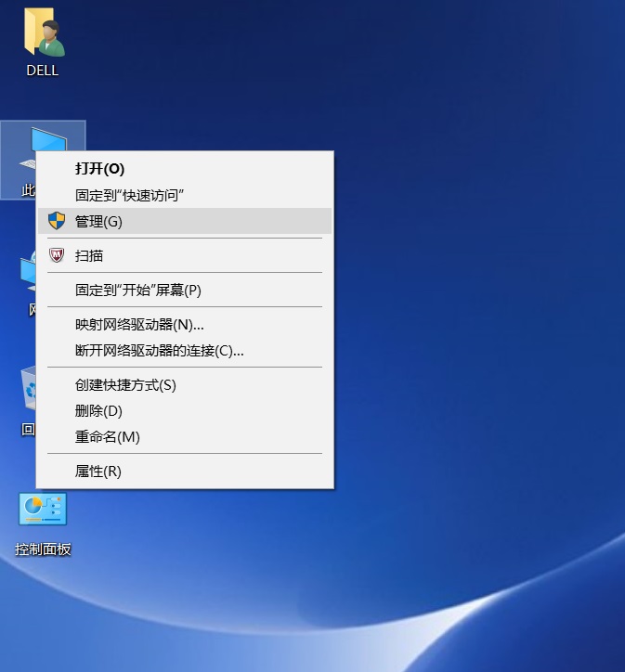The height and width of the screenshot is (672, 625).
Task: Select 删除(D) in the context menu
Action: coord(185,411)
